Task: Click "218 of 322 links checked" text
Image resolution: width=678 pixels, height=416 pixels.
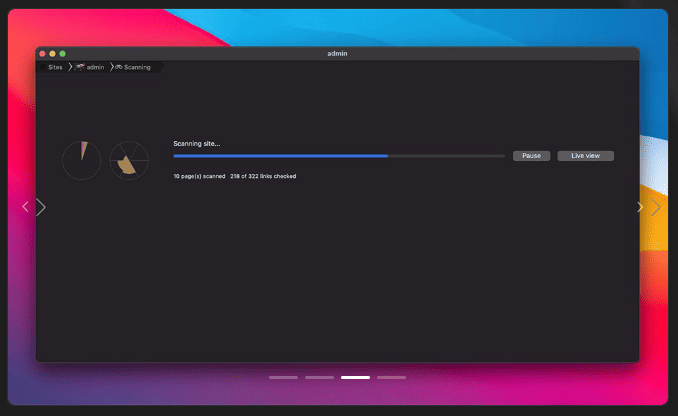Action: point(263,176)
